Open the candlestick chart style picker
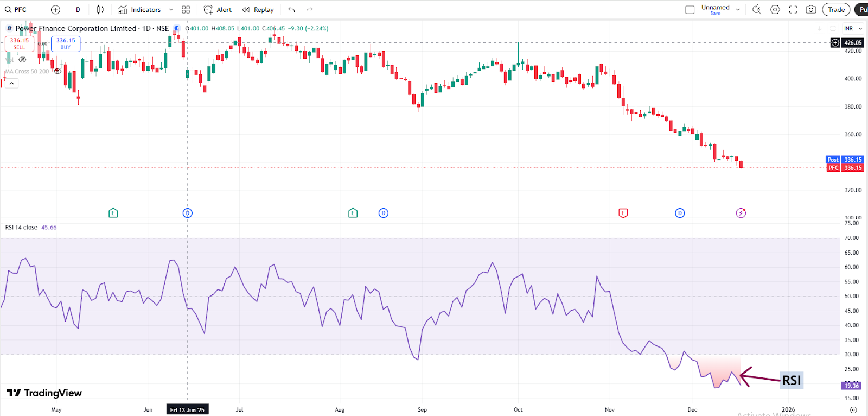868x416 pixels. [x=100, y=10]
